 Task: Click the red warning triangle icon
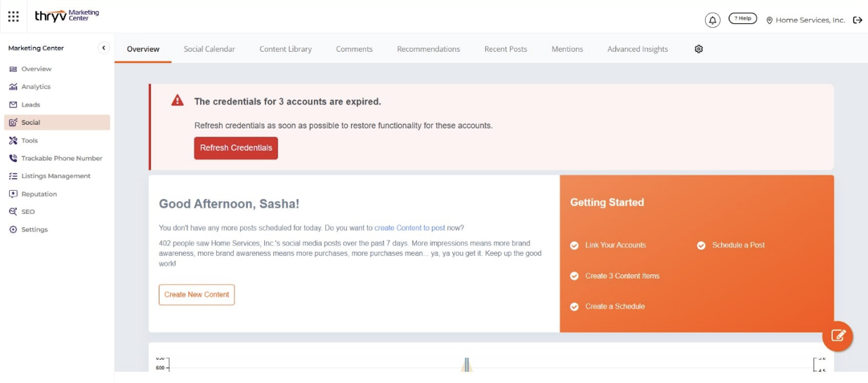(178, 101)
